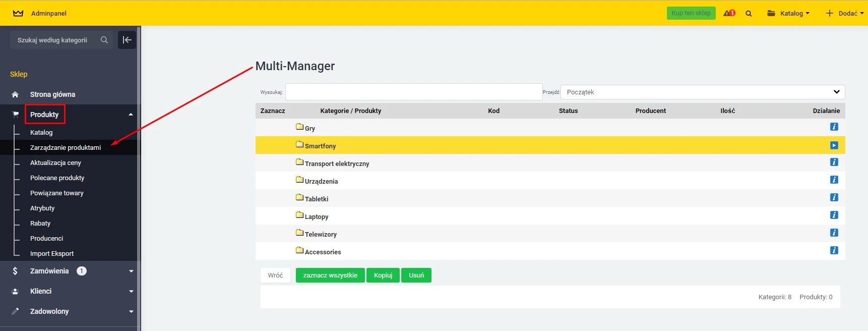Open search via top magnifier icon

tap(749, 14)
